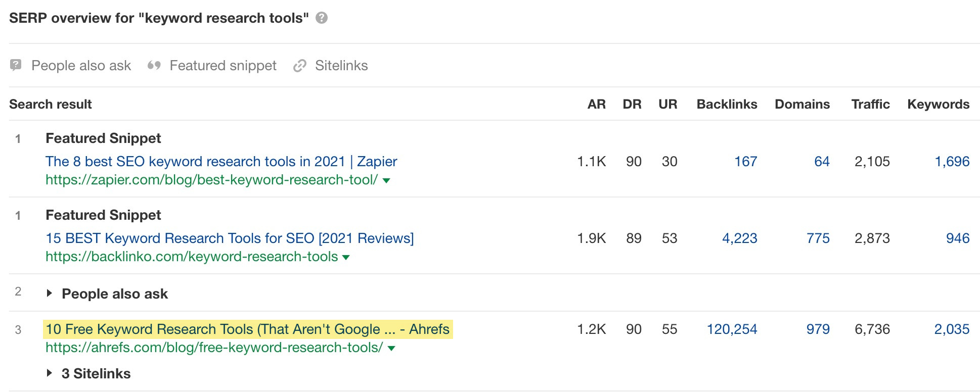Click the Traffic column header
This screenshot has height=392, width=980.
[870, 105]
